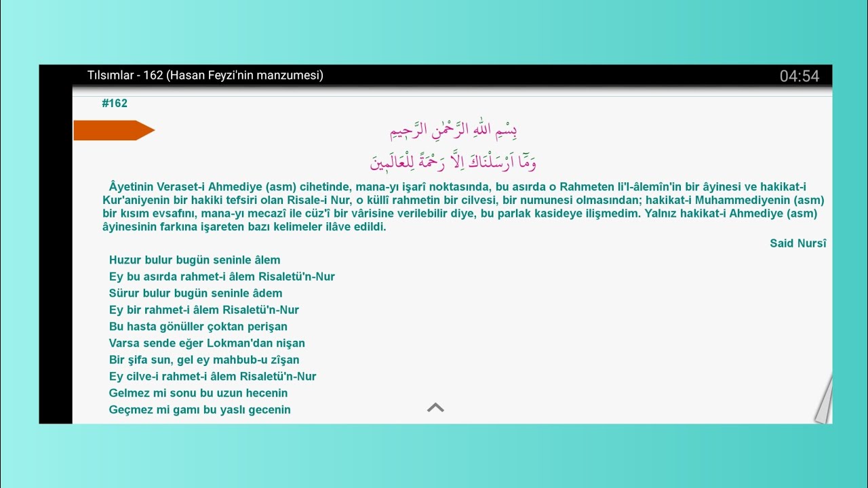
Task: Tap the 04:54 clock display
Action: (800, 76)
